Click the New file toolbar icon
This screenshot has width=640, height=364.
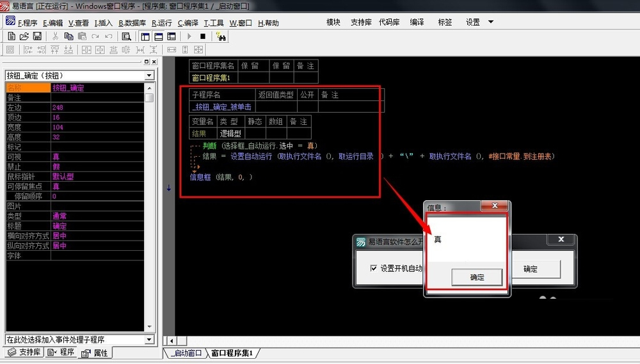click(12, 36)
